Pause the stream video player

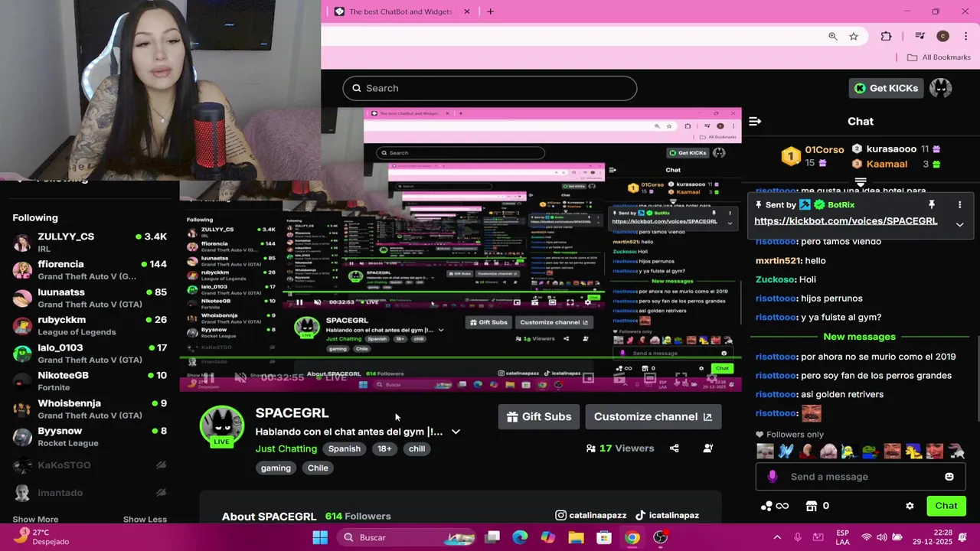pyautogui.click(x=208, y=378)
